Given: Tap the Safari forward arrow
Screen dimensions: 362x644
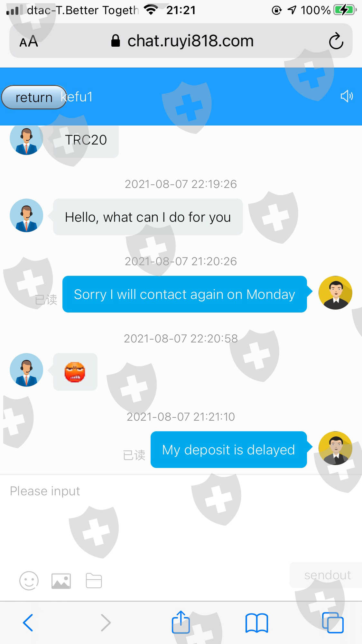Looking at the screenshot, I should pos(106,623).
